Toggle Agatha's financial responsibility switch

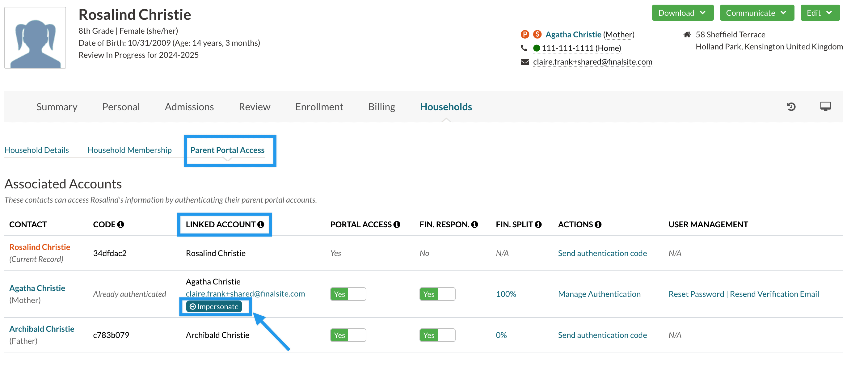pyautogui.click(x=437, y=294)
